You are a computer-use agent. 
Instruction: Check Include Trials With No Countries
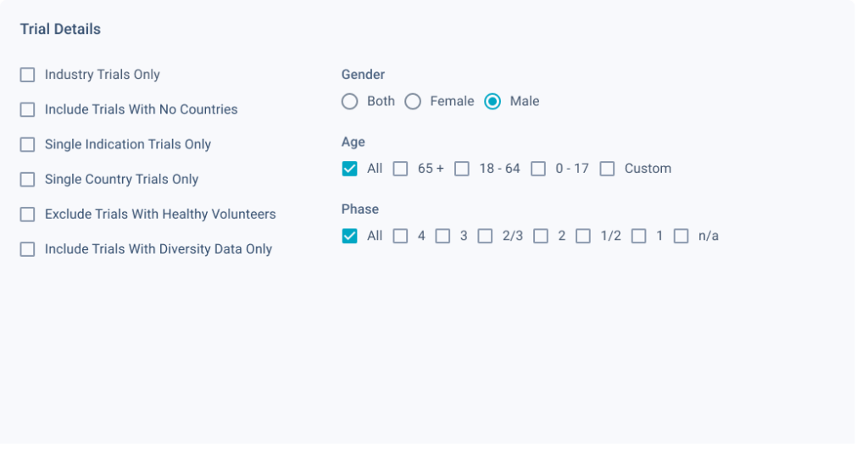[x=27, y=109]
